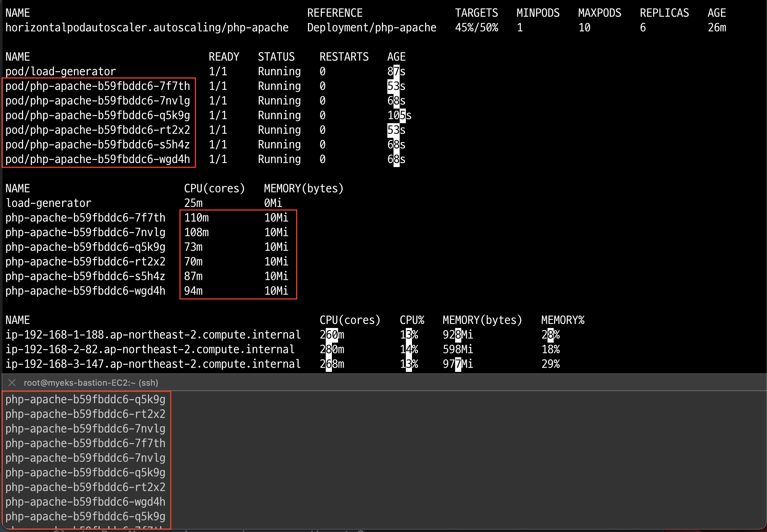Click the REPLICAS column header
This screenshot has width=767, height=532.
664,13
